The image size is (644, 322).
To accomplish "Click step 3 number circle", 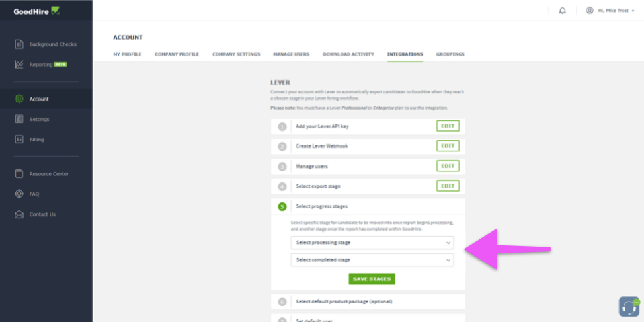I will 282,167.
